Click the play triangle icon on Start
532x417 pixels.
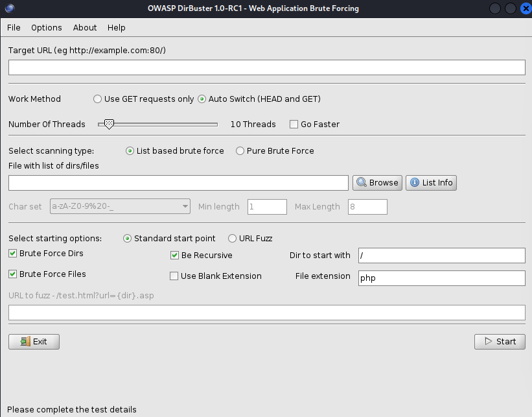(x=488, y=341)
